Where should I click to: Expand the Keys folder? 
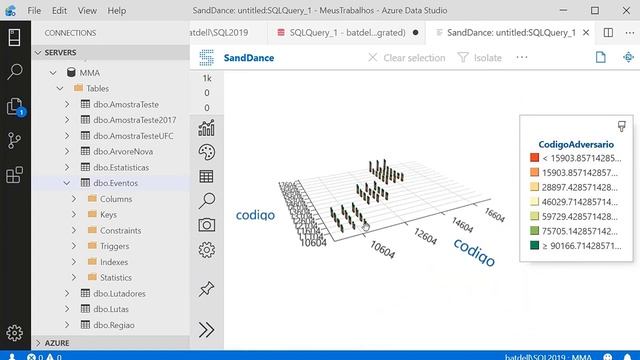[74, 214]
